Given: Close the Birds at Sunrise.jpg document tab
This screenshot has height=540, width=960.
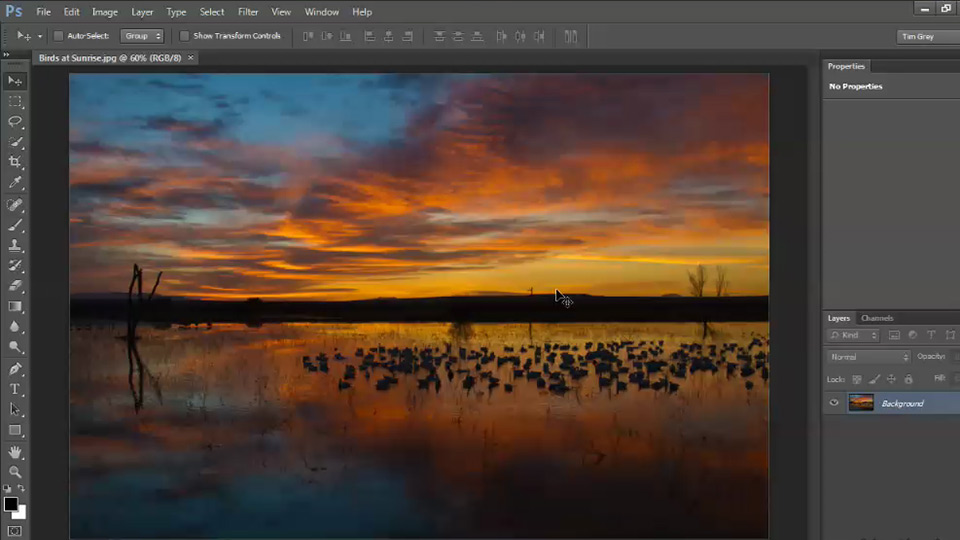Looking at the screenshot, I should [191, 58].
